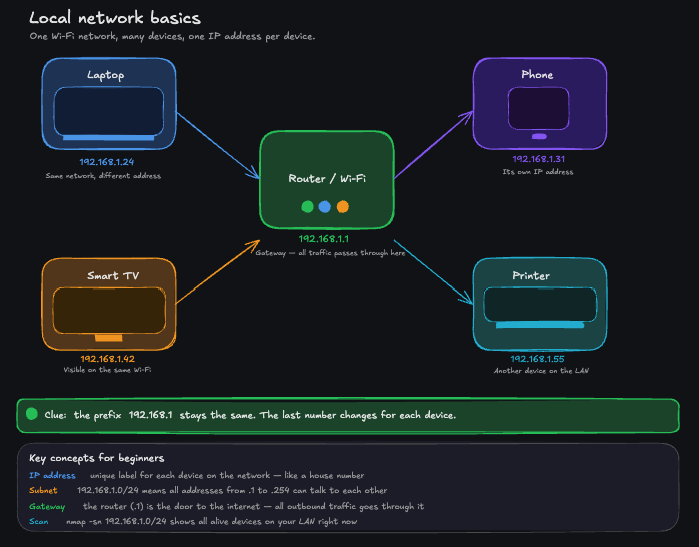Click the orange dot on the Router
Screen dimensions: 699x547
point(343,207)
